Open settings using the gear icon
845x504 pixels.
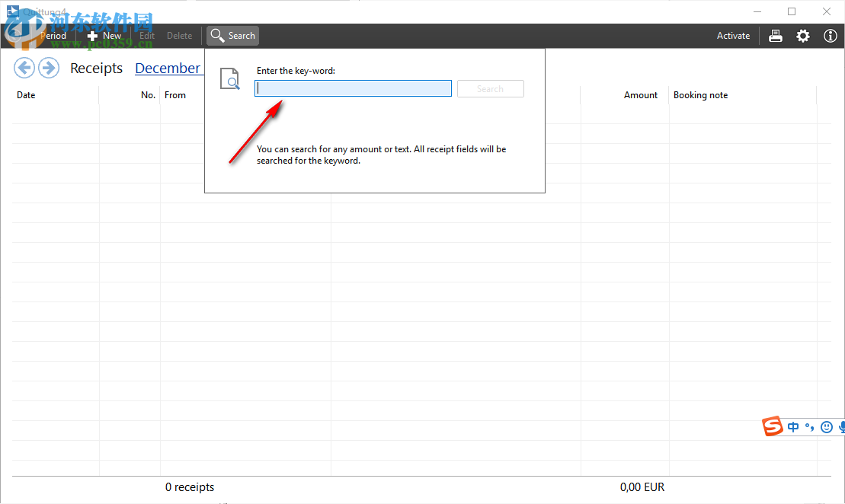(x=803, y=35)
